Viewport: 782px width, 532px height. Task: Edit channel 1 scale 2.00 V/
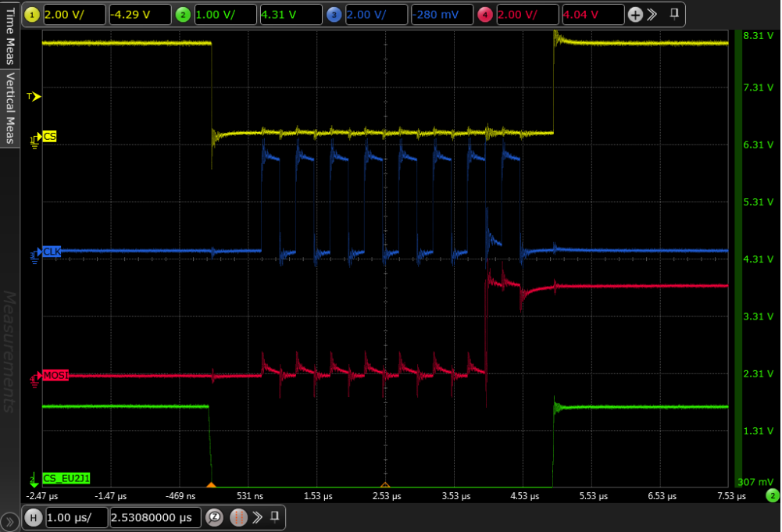coord(74,15)
